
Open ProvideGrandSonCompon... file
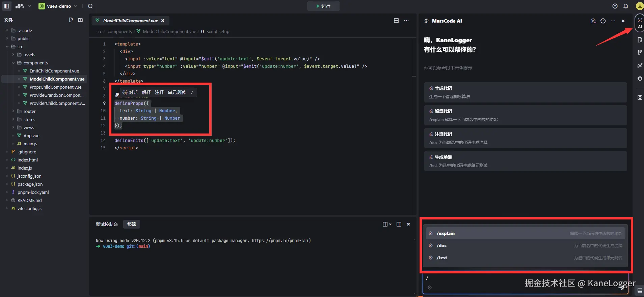[56, 95]
